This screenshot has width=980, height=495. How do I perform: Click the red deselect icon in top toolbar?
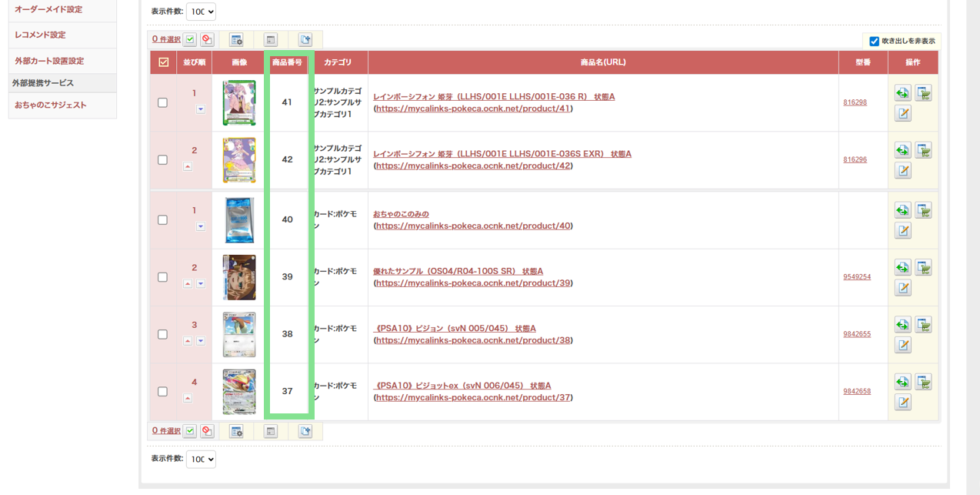click(x=207, y=39)
